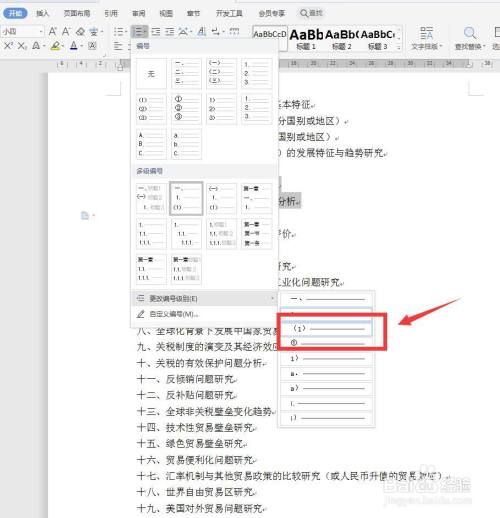Increase font size with the A+ icon
Image resolution: width=500 pixels, height=518 pixels.
point(53,32)
